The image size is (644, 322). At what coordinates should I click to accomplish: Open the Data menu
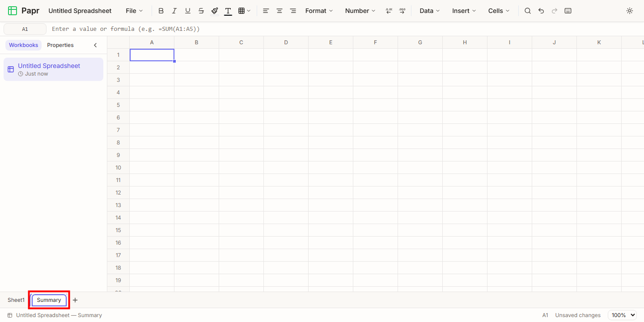(x=429, y=11)
